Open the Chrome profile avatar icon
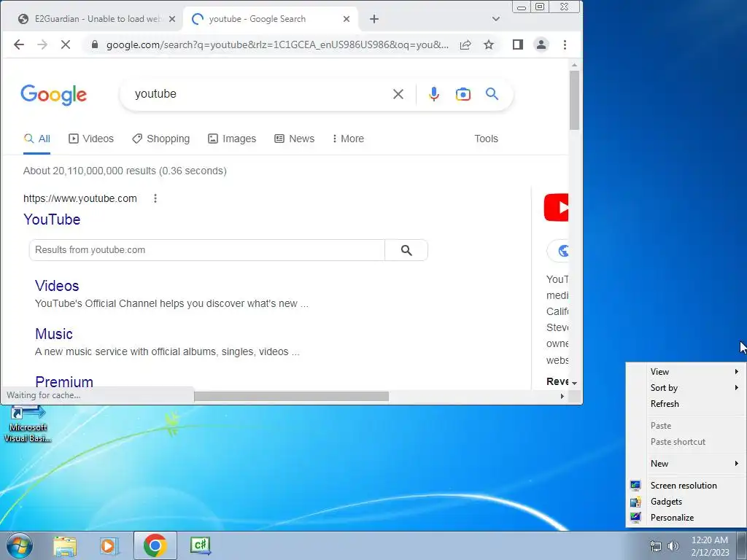This screenshot has width=747, height=560. coord(541,44)
